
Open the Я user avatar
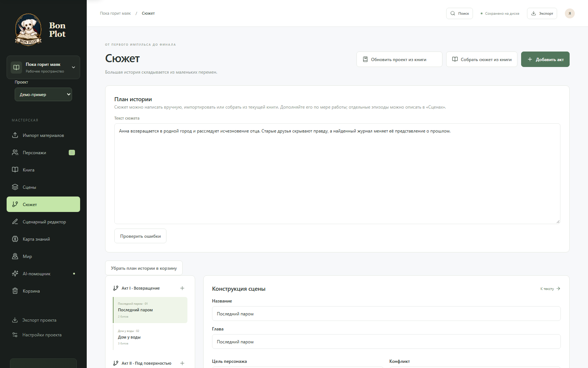pyautogui.click(x=570, y=13)
